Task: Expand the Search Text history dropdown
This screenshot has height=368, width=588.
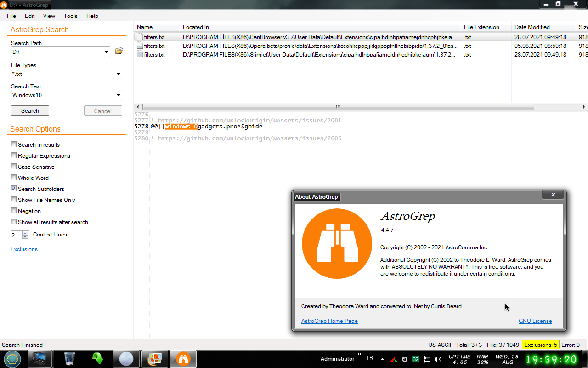Action: [x=119, y=95]
